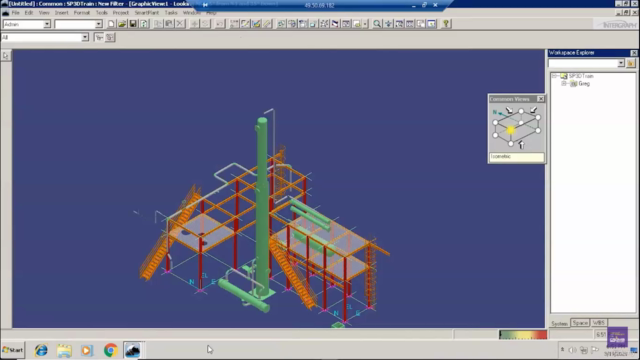Click the Copy toolbar icon
The width and height of the screenshot is (640, 360).
(x=158, y=24)
